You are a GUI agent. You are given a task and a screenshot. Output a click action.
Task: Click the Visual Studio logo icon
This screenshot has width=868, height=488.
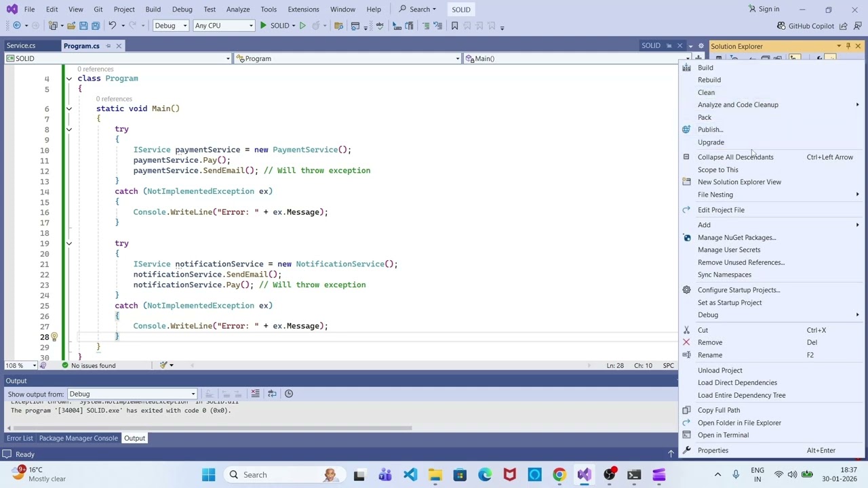[x=12, y=9]
